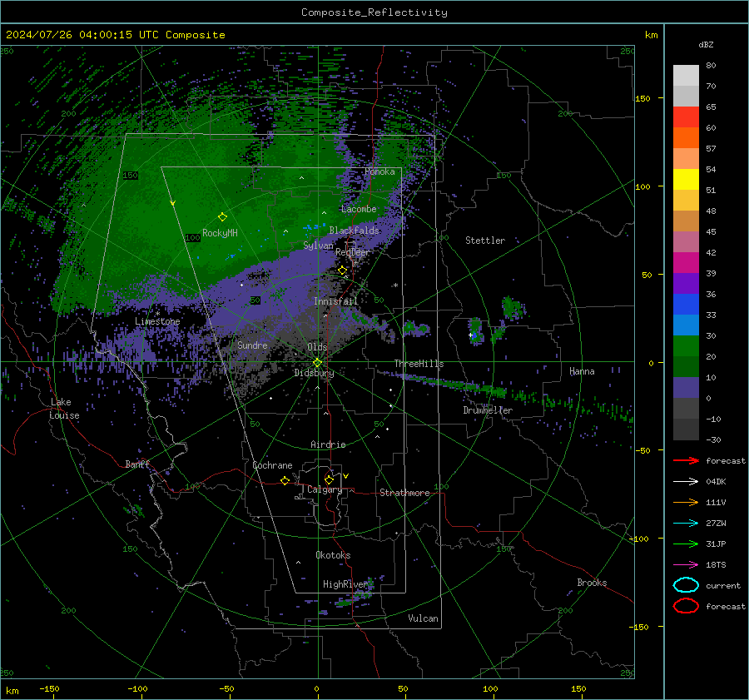Click the Drumheller city label

point(488,410)
